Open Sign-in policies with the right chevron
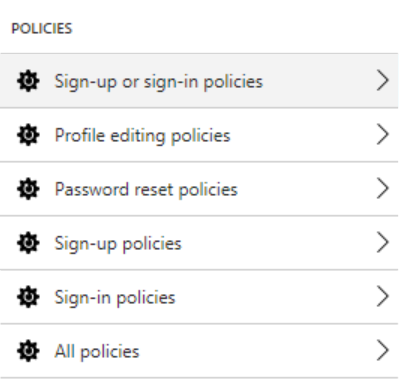Viewport: 411px width, 386px height. tap(383, 296)
